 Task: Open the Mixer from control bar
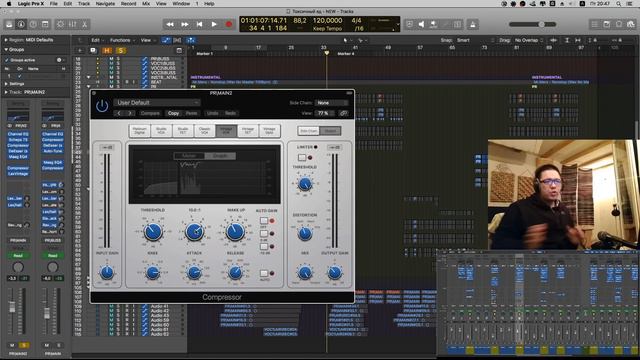click(73, 24)
